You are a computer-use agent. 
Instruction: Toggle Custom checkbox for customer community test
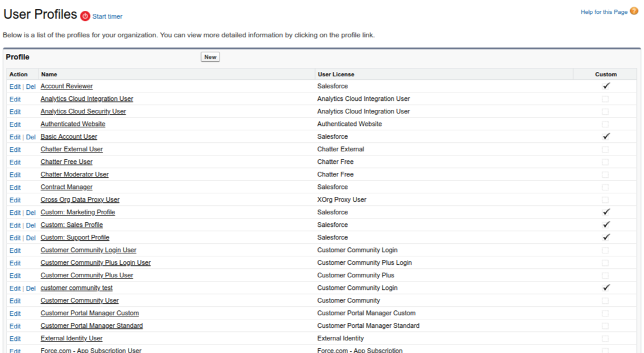tap(606, 288)
